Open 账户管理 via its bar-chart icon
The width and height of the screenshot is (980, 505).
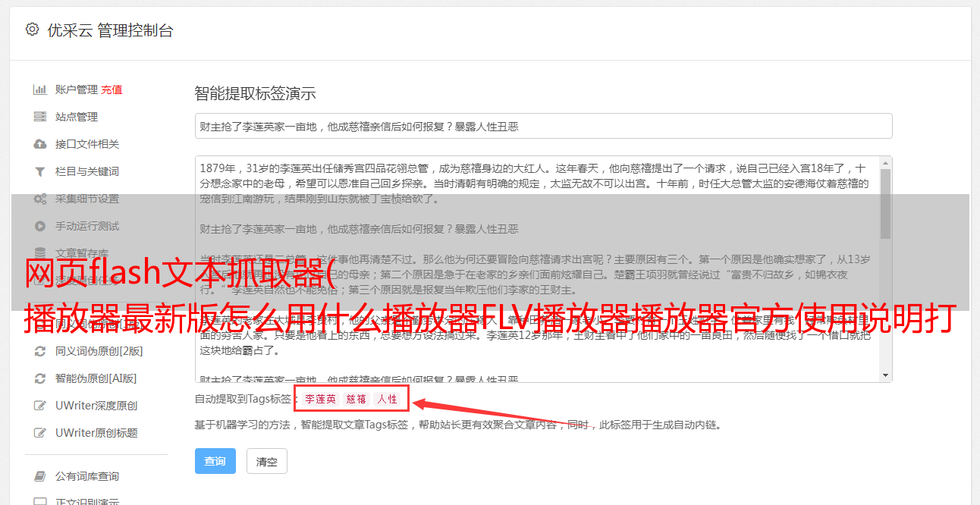pyautogui.click(x=40, y=89)
